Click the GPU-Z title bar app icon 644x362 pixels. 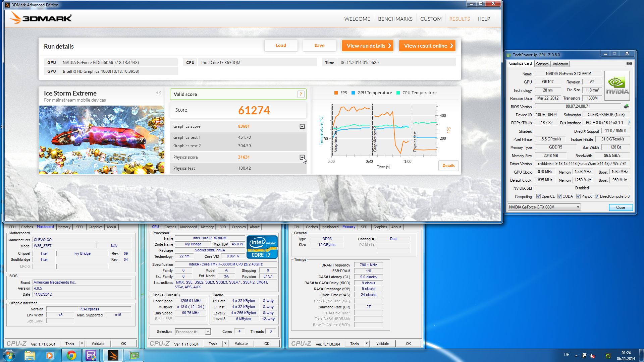[509, 55]
